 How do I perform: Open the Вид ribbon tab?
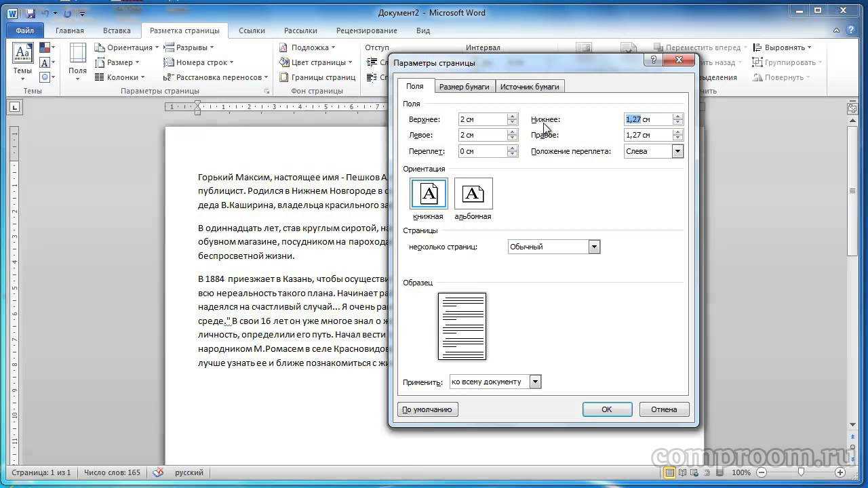(x=423, y=30)
